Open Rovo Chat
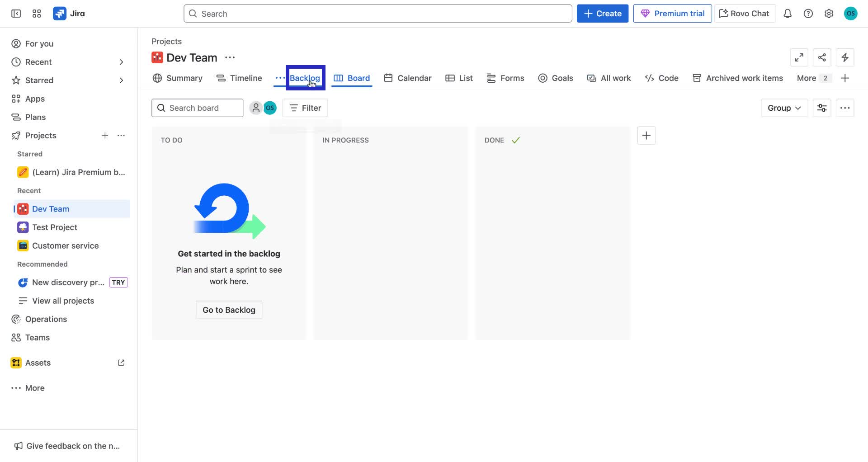The image size is (868, 462). (744, 13)
